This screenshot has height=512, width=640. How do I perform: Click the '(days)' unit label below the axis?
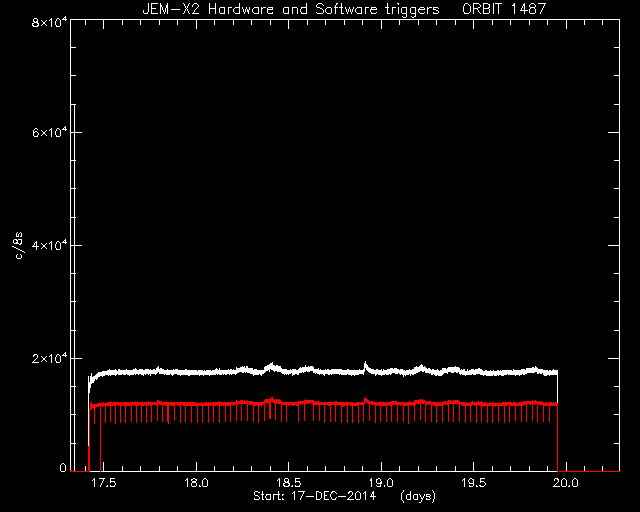(418, 496)
